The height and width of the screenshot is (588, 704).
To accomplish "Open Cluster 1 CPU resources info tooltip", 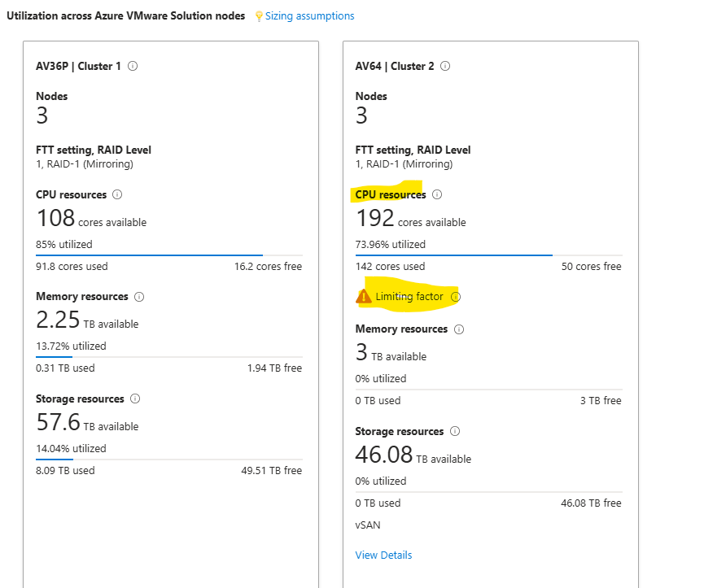I will coord(117,195).
